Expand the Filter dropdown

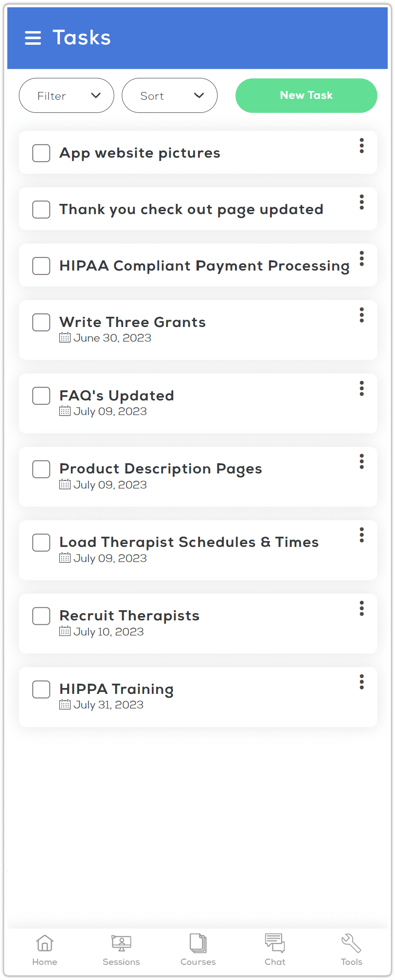(x=67, y=96)
